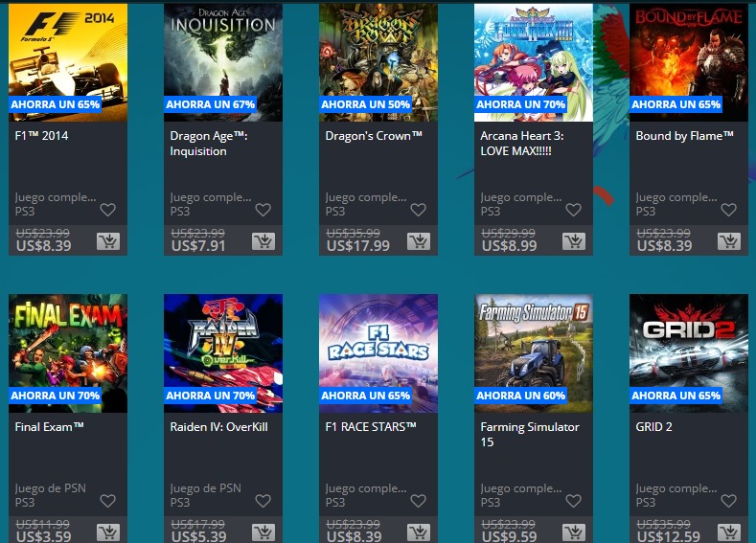The width and height of the screenshot is (756, 543).
Task: Add Bound by Flame to cart
Action: point(729,241)
